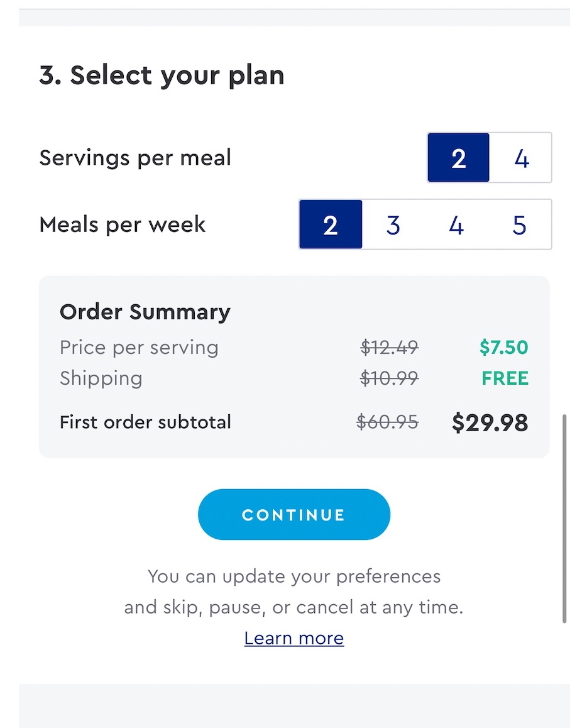Click the $7.50 discounted price per serving

[x=503, y=347]
